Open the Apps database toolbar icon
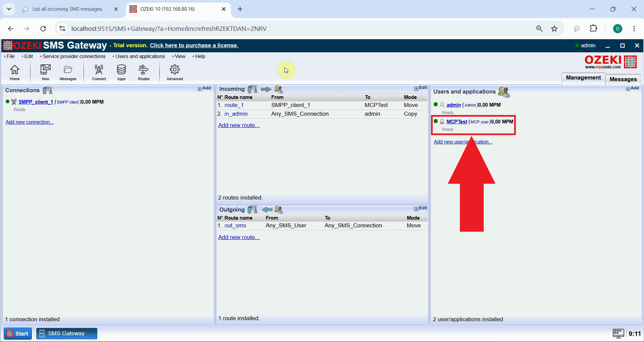Viewport: 644px width, 342px height. (x=121, y=72)
